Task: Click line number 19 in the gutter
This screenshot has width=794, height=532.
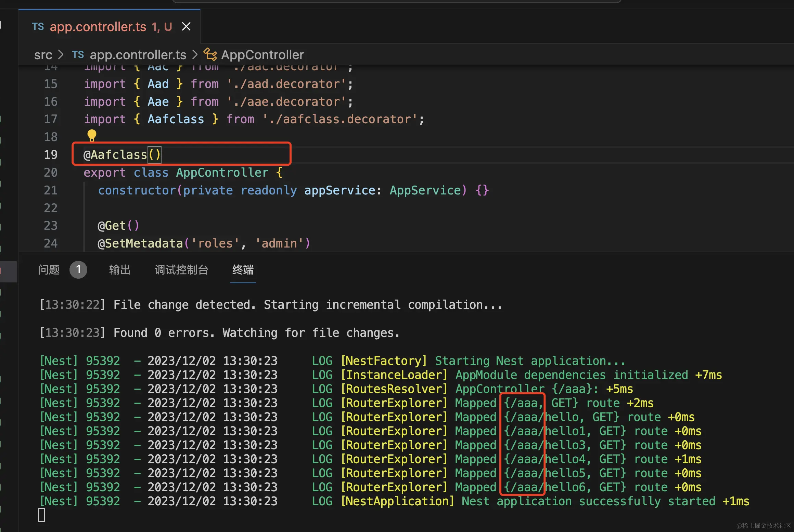Action: pos(51,155)
